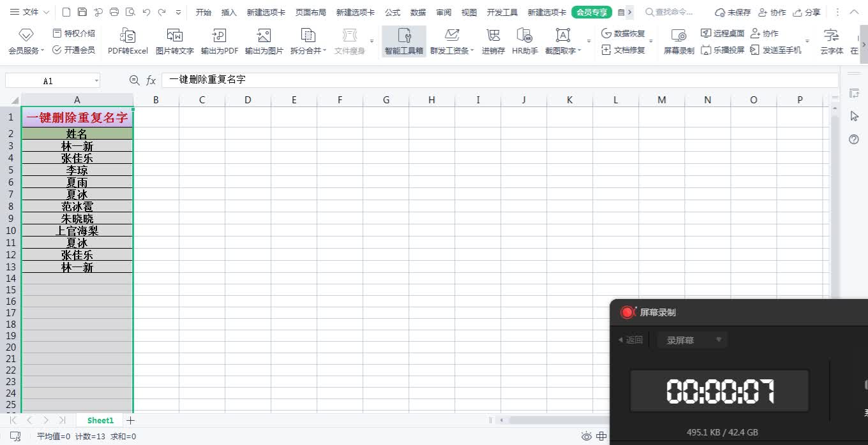Click the 分享 button
Viewport: 868px width, 445px height.
[x=807, y=12]
